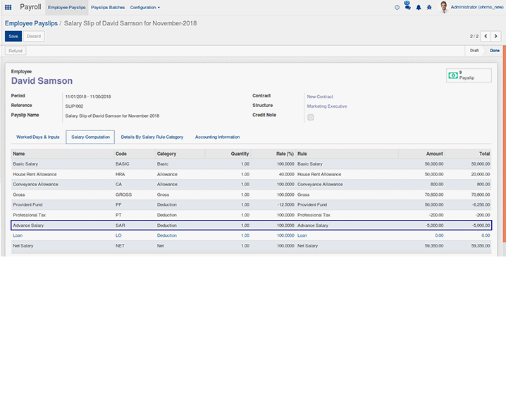
Task: Open the apps grid menu icon
Action: (8, 7)
